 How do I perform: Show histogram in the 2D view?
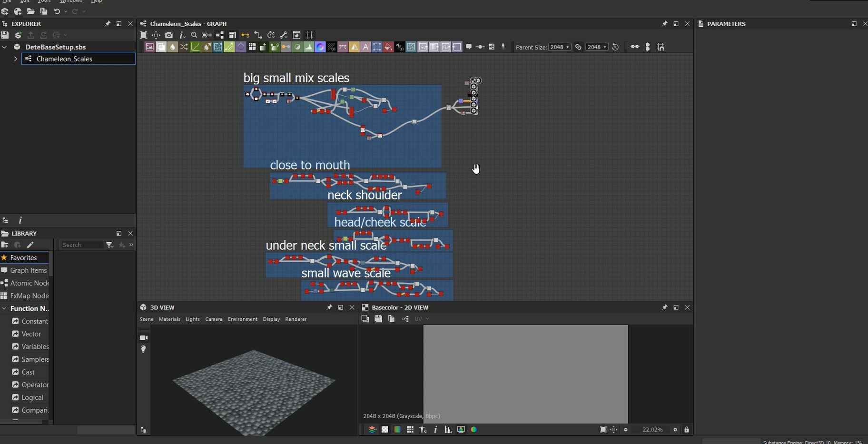[447, 430]
